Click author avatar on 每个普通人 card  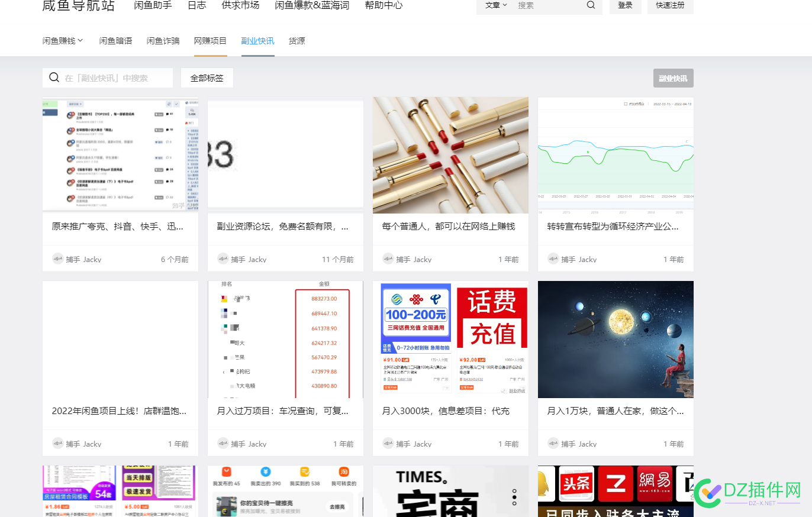388,259
